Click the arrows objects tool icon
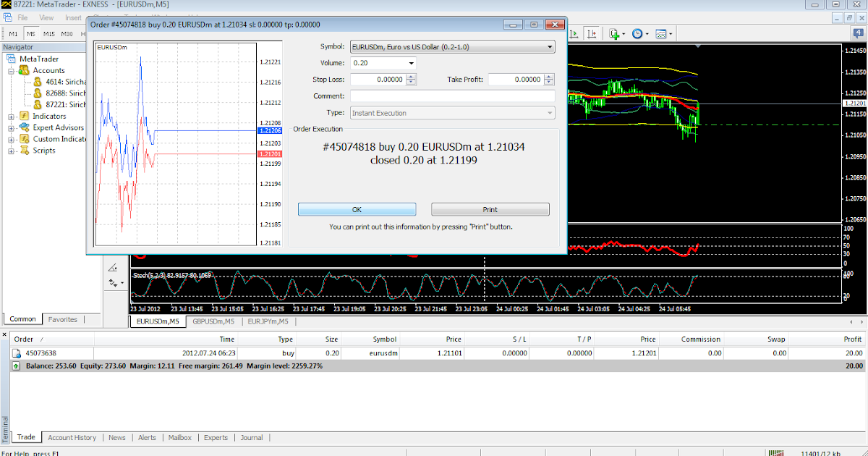 coord(113,283)
